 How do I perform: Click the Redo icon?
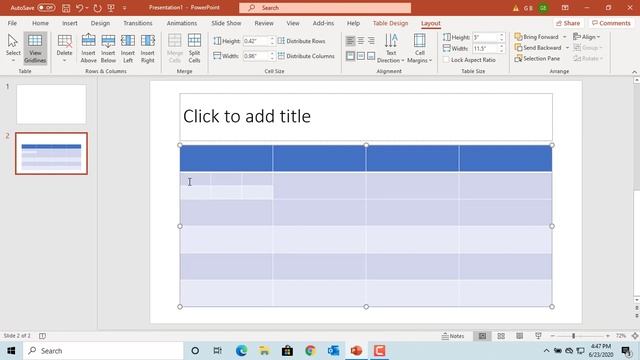(97, 8)
